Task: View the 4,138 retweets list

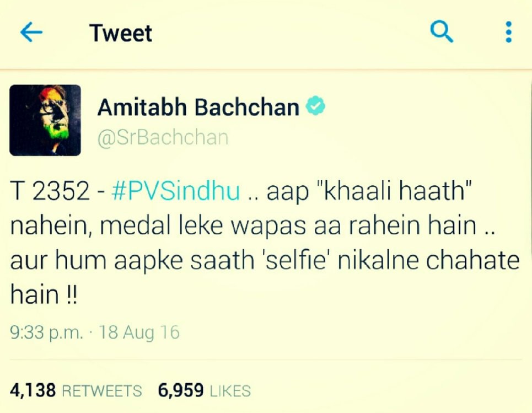Action: tap(76, 390)
